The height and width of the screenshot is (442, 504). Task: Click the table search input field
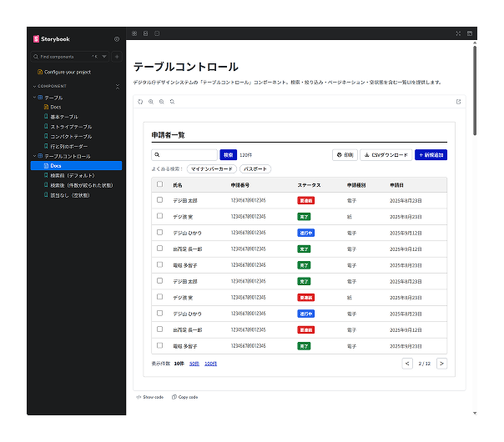(184, 155)
